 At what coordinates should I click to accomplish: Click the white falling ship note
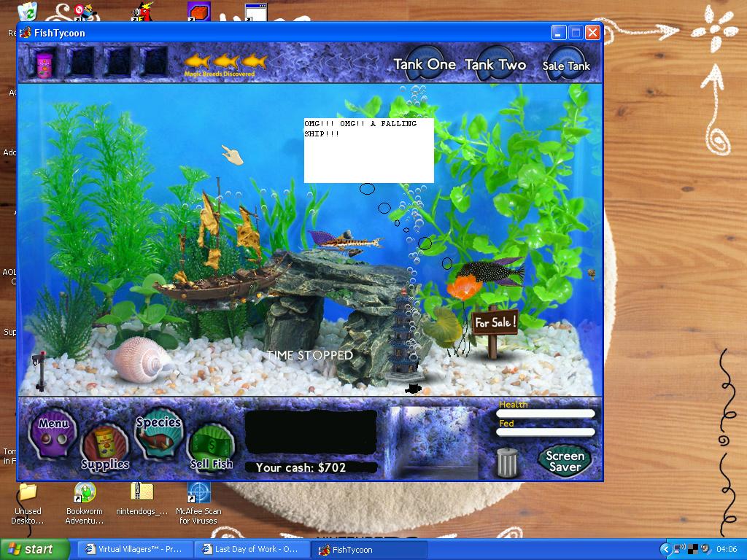pos(368,150)
